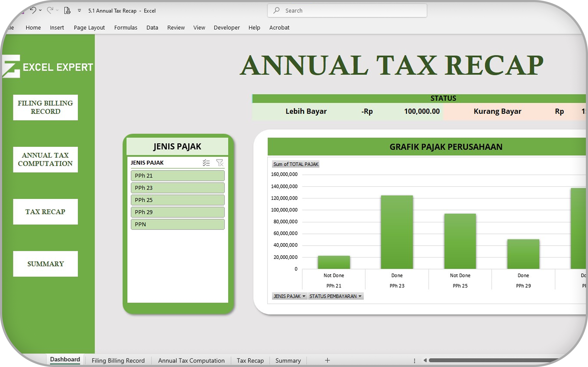
Task: Open the Formulas ribbon tab
Action: [126, 28]
